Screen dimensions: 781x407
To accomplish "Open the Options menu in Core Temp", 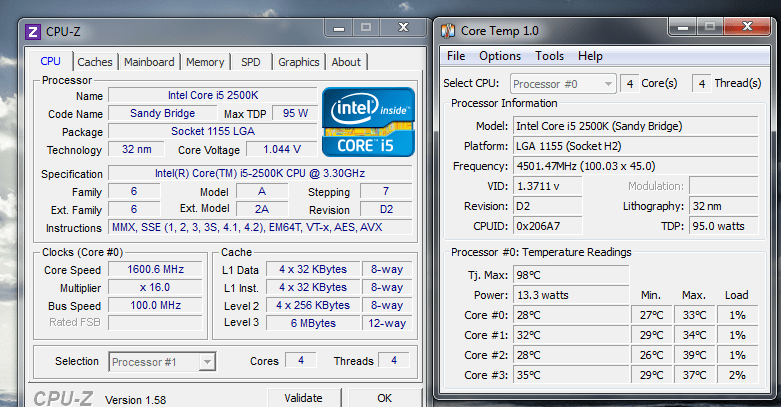I will (500, 56).
